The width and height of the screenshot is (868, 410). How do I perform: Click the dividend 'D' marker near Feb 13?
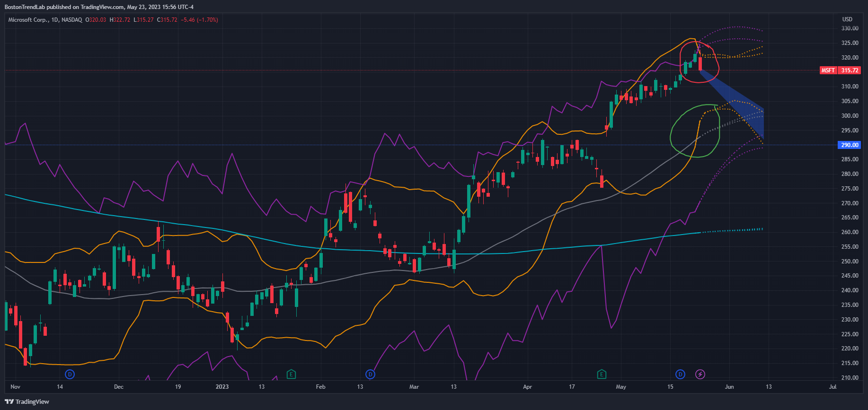[x=370, y=375]
